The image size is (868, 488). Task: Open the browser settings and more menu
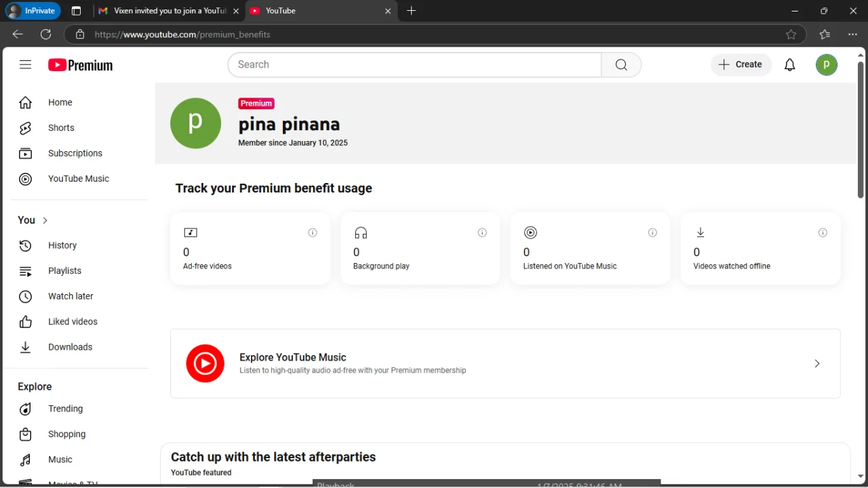(852, 34)
